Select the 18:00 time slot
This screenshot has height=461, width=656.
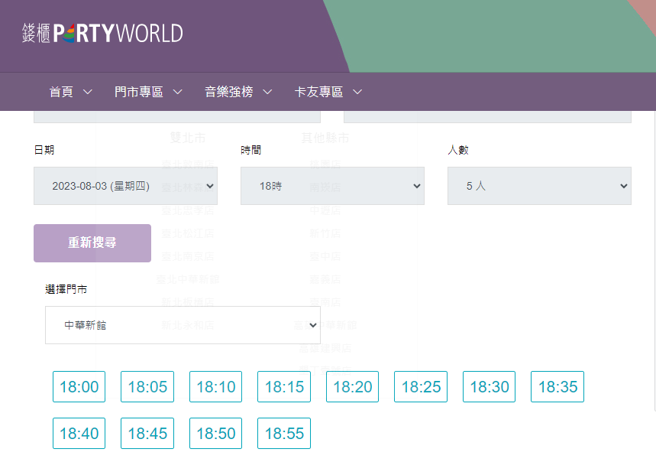click(x=79, y=387)
